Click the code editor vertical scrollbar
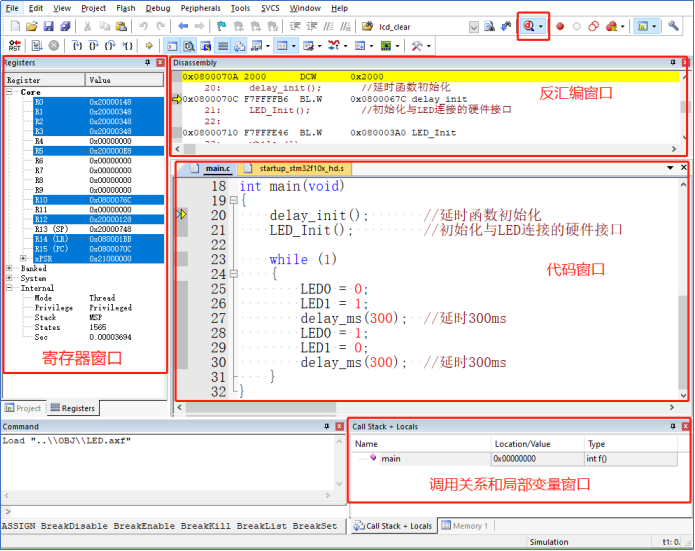Screen dimensions: 695x551 [683, 341]
